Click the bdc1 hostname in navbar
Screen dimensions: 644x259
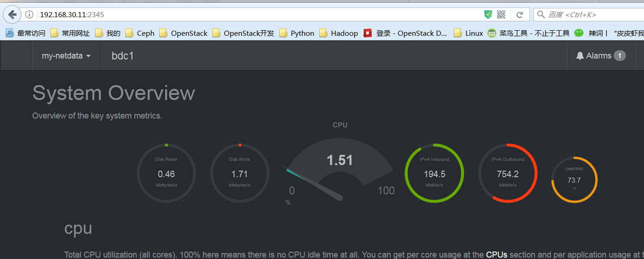tap(123, 56)
